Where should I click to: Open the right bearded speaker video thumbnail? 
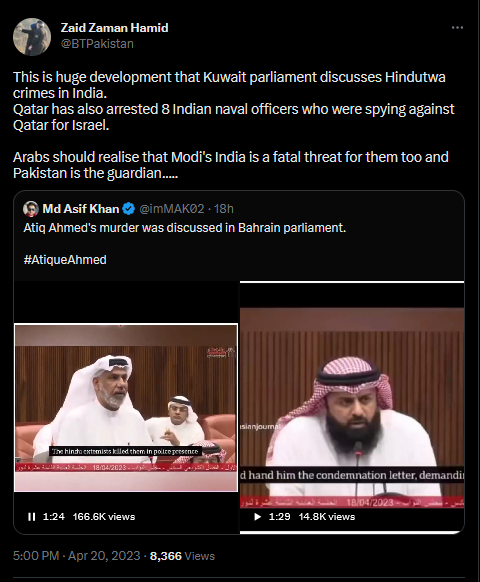pos(352,407)
